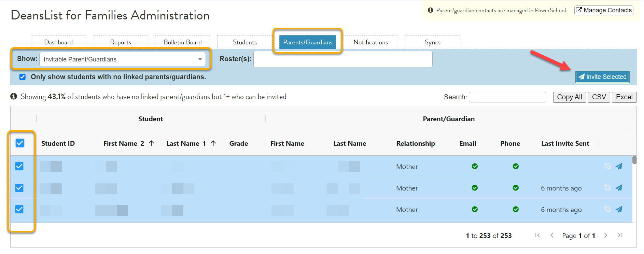Click the green Email checkmark in the first student row
The height and width of the screenshot is (254, 644).
coord(475,166)
